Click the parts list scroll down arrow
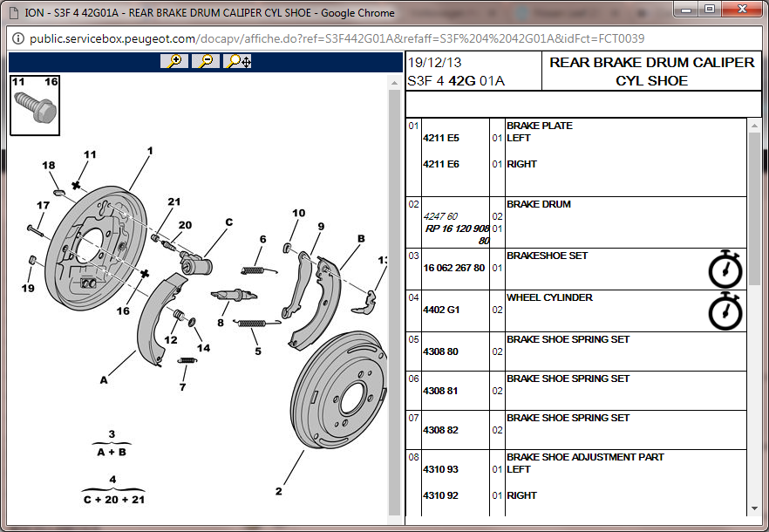This screenshot has height=532, width=769. 754,508
